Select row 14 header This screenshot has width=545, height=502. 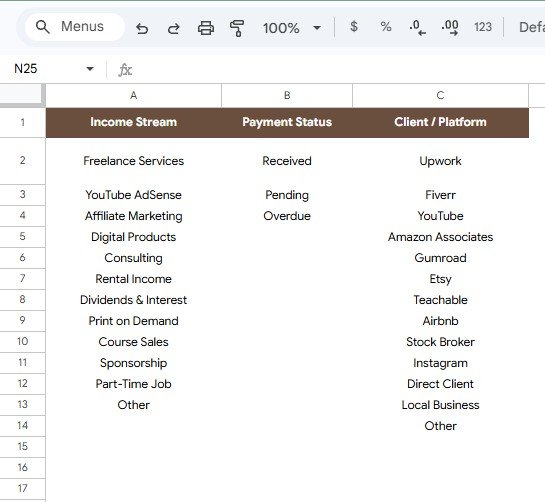[23, 426]
